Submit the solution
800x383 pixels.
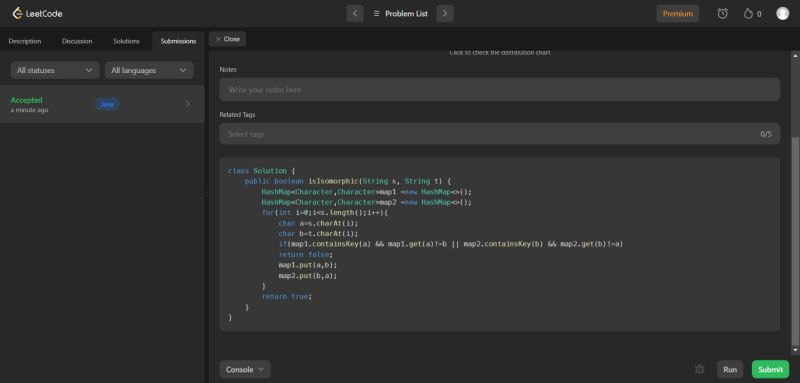pos(770,369)
